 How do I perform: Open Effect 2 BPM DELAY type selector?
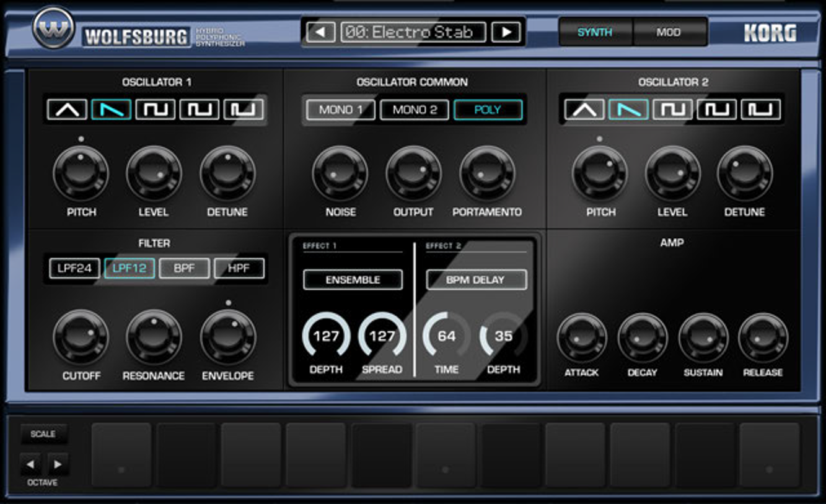point(476,280)
